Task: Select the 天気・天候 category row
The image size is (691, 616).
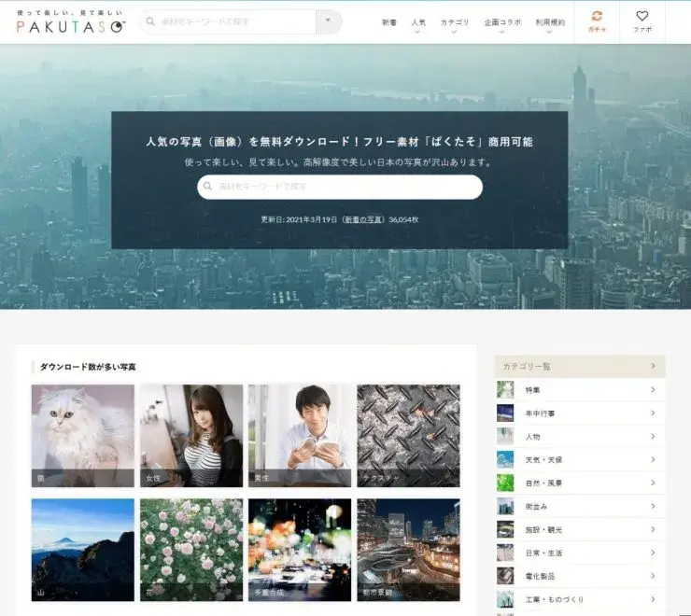Action: point(580,459)
